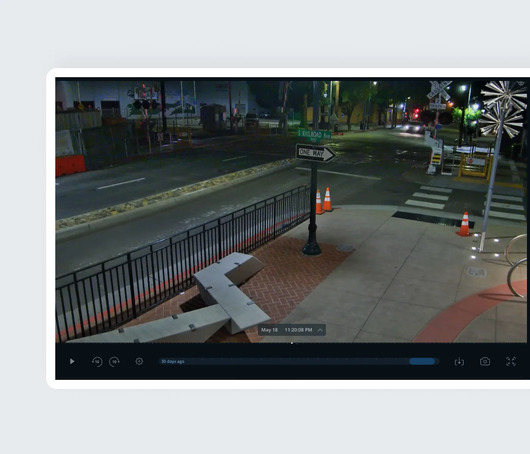Image resolution: width=530 pixels, height=454 pixels.
Task: Click the white playhead dot below video
Action: click(292, 343)
